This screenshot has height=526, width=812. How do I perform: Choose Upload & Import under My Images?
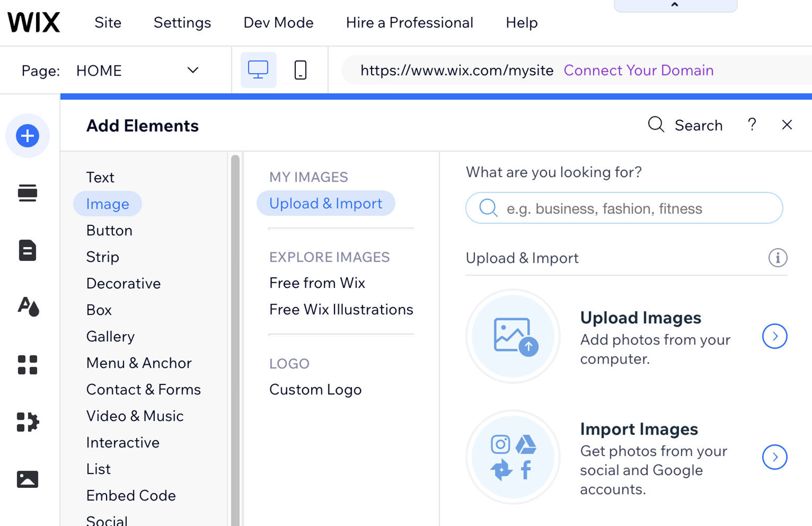click(326, 203)
